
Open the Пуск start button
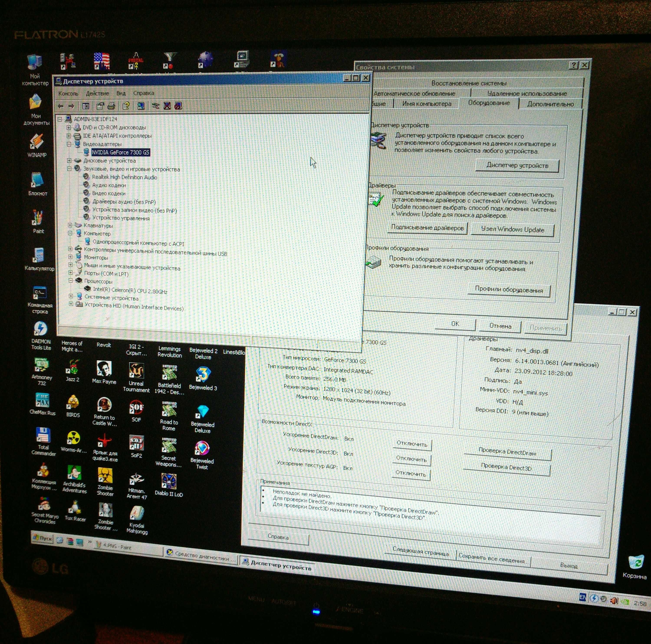point(43,538)
